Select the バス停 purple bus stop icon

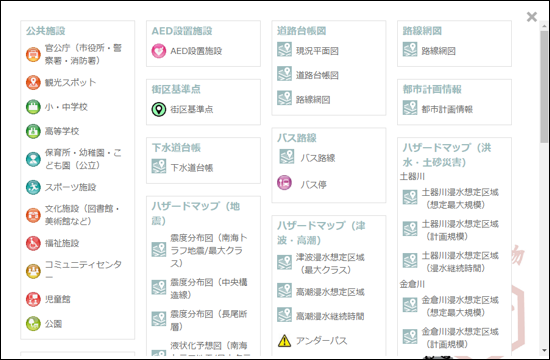284,182
